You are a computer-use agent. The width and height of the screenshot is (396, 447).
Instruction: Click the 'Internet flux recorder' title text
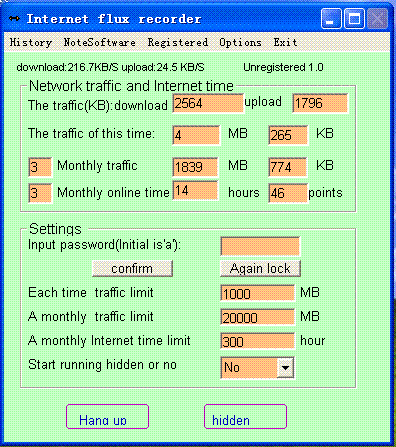coord(114,19)
